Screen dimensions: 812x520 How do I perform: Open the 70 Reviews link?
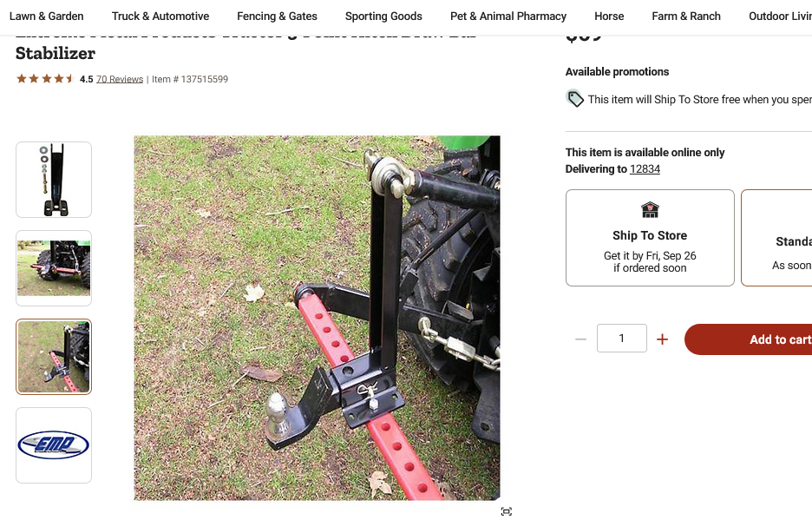pos(120,79)
